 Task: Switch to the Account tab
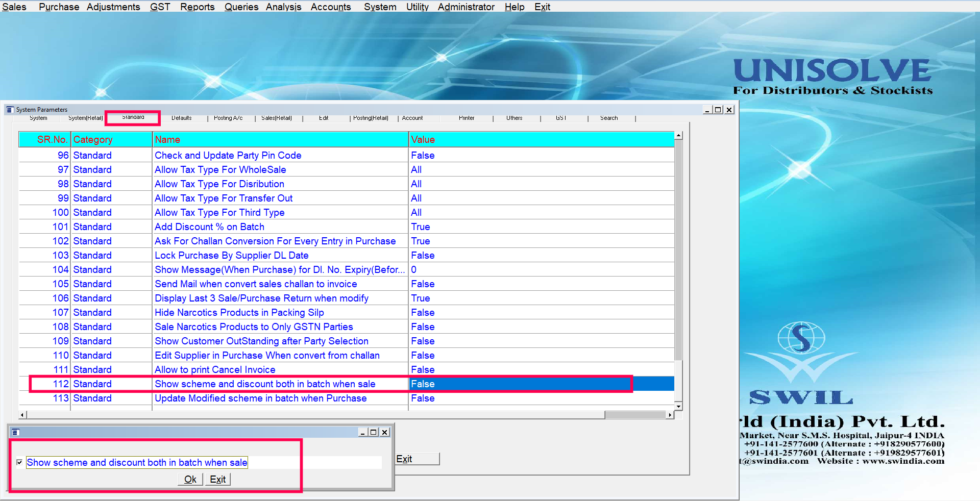pos(412,118)
